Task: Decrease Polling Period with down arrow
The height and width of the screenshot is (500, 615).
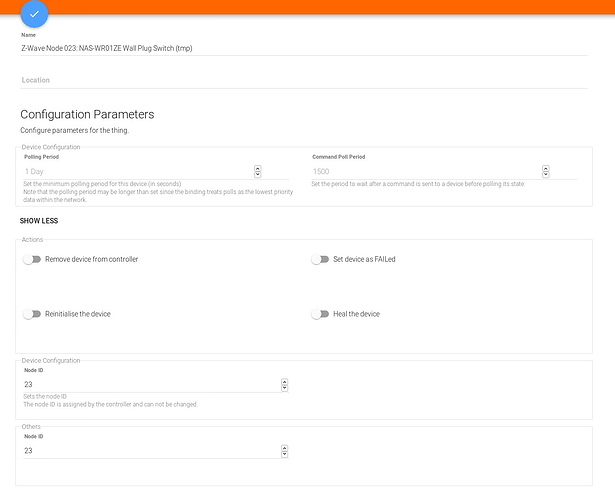Action: (257, 175)
